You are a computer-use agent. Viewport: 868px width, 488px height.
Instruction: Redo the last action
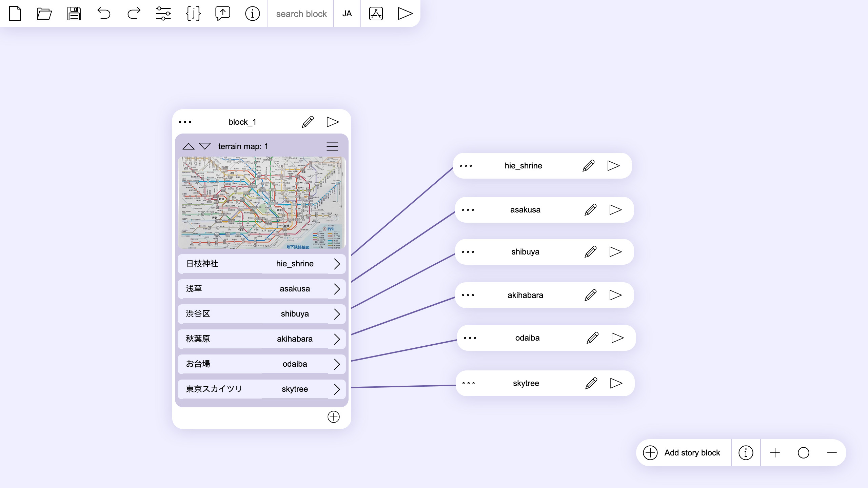[134, 14]
